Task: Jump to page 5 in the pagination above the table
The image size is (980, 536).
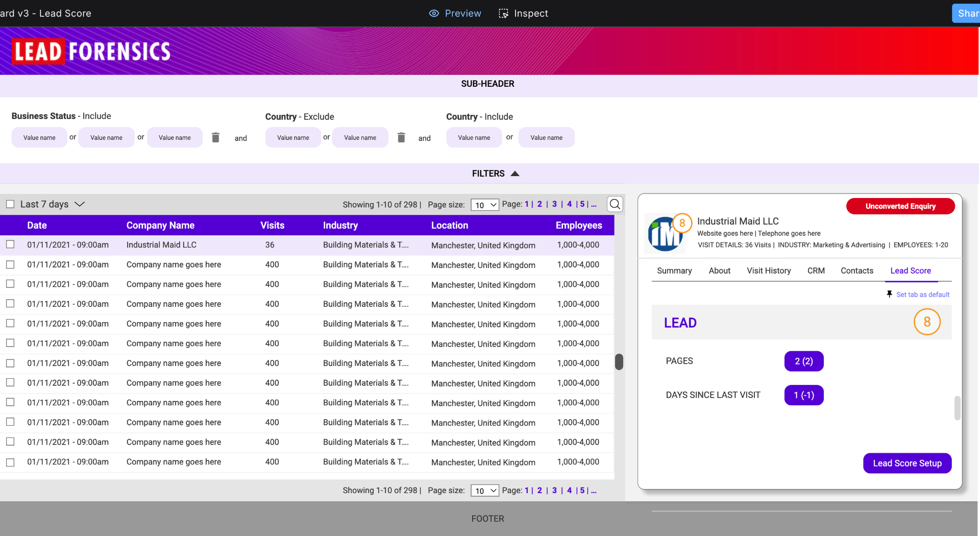Action: [x=582, y=204]
